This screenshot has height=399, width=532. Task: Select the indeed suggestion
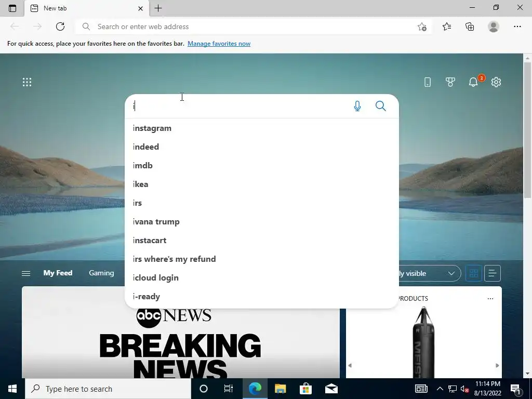coord(262,147)
